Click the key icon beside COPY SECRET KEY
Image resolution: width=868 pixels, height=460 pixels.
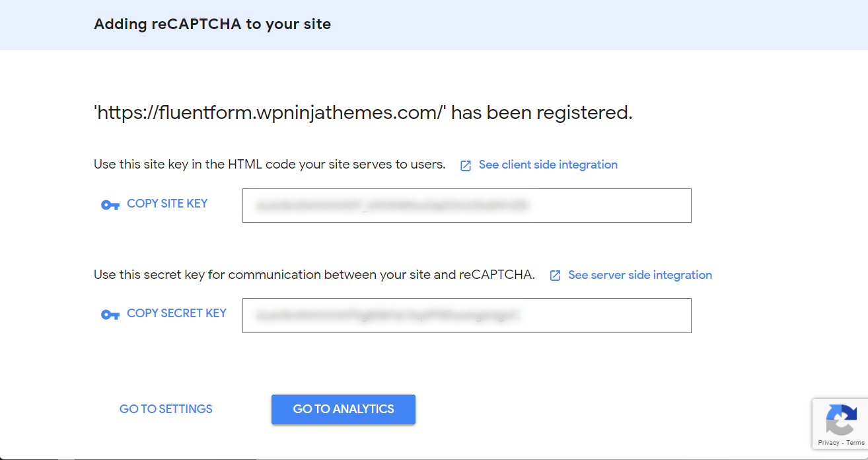tap(110, 315)
